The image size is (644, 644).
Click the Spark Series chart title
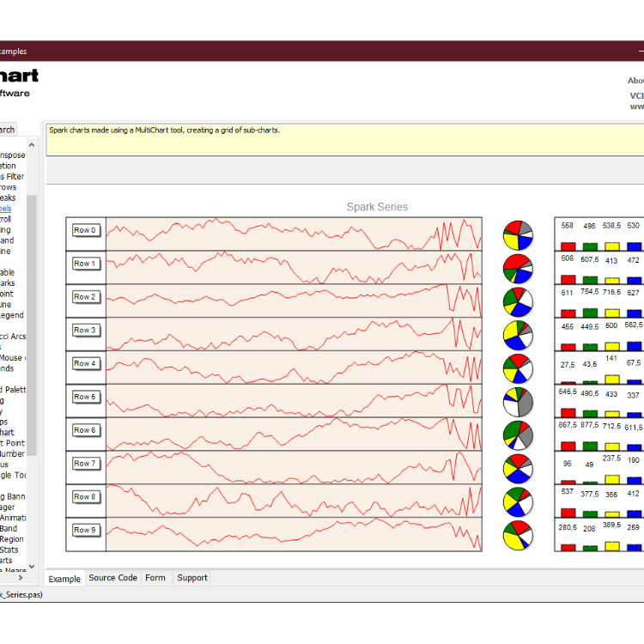377,207
